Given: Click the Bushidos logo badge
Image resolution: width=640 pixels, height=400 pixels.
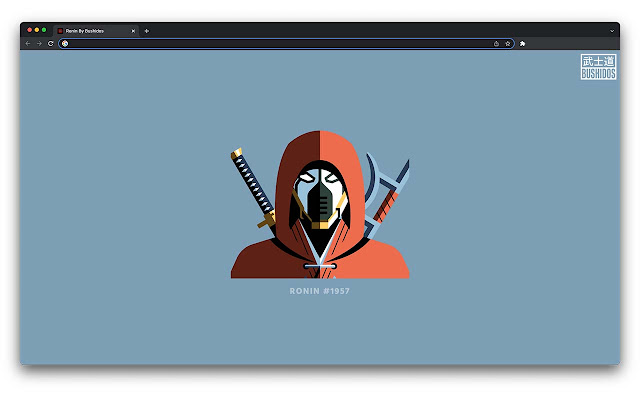Looking at the screenshot, I should pyautogui.click(x=598, y=67).
